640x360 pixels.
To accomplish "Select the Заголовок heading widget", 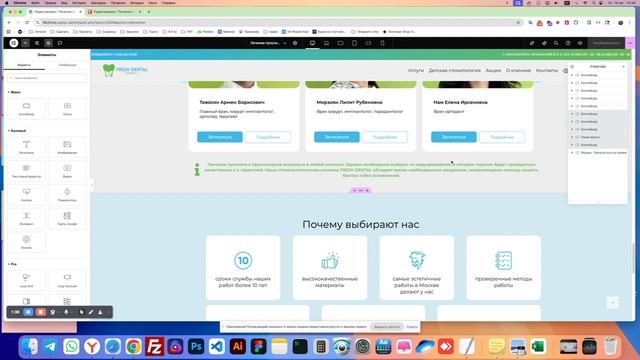I will click(x=26, y=147).
